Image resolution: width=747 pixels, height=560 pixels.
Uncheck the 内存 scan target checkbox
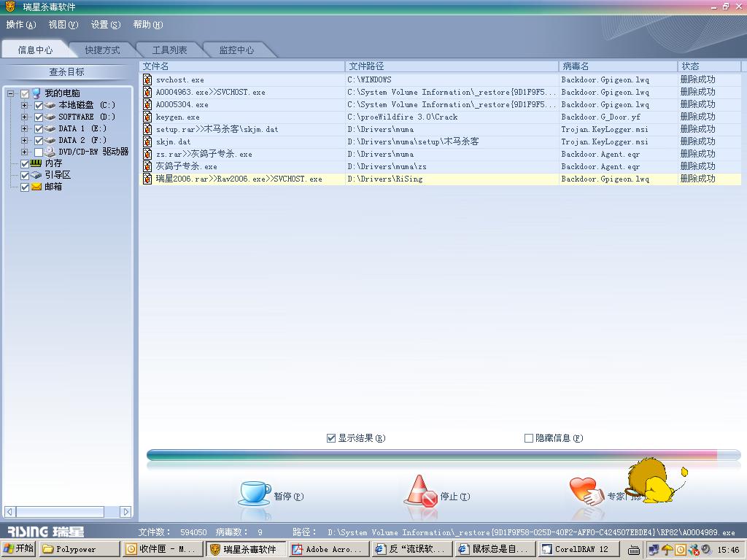[25, 163]
